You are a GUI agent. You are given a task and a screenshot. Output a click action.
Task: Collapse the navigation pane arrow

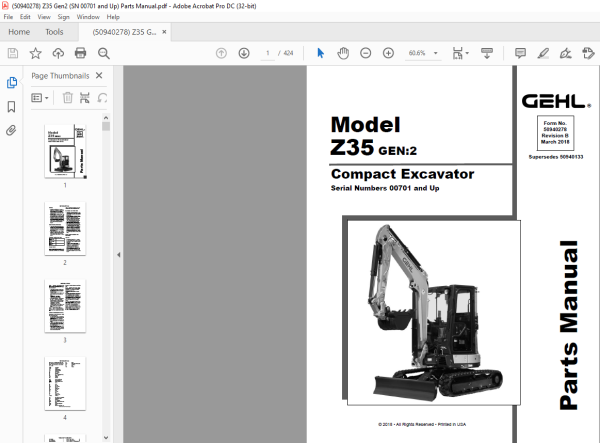119,254
